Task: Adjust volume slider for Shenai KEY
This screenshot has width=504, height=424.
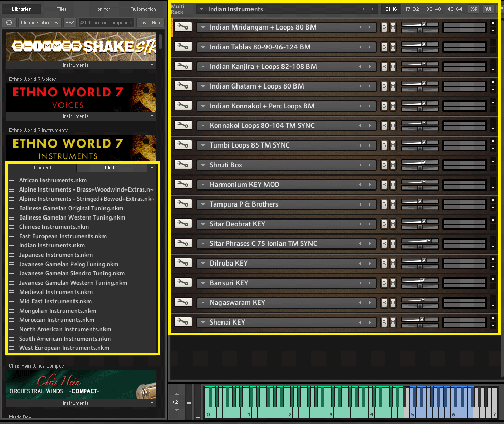Action: 420,319
